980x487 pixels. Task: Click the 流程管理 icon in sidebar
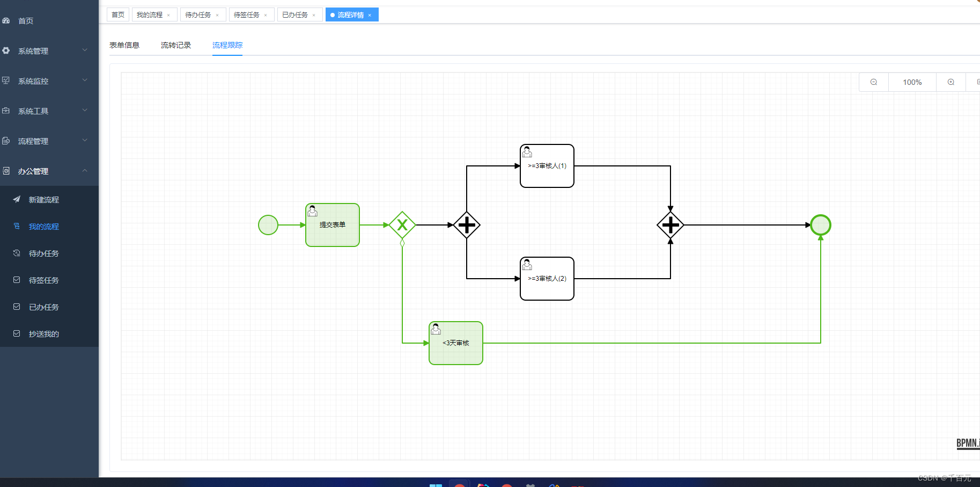6,141
